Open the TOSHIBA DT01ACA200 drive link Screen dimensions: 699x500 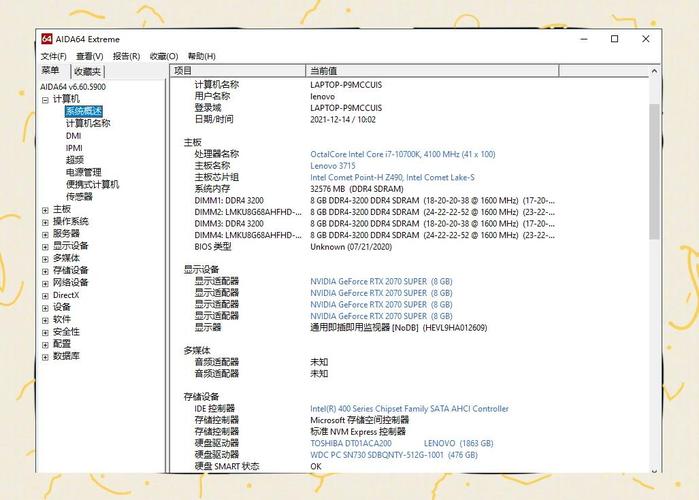[x=402, y=443]
